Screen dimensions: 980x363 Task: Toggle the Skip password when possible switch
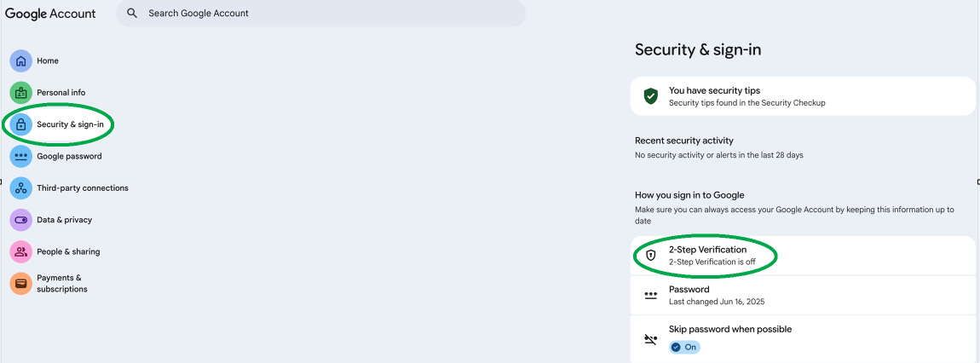click(684, 347)
